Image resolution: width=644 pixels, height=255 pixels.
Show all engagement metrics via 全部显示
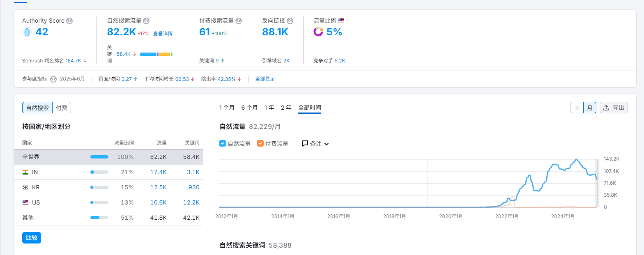tap(265, 79)
